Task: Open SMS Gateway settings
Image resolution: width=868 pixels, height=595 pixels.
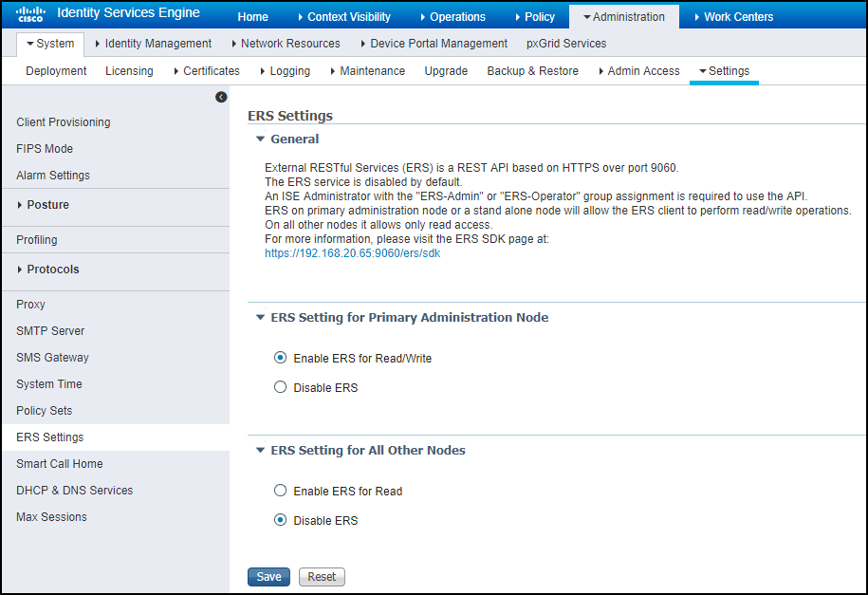Action: (x=52, y=358)
